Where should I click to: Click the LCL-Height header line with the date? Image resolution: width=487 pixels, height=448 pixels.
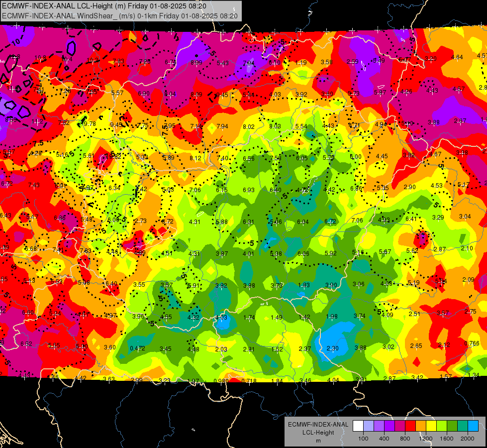coord(104,5)
